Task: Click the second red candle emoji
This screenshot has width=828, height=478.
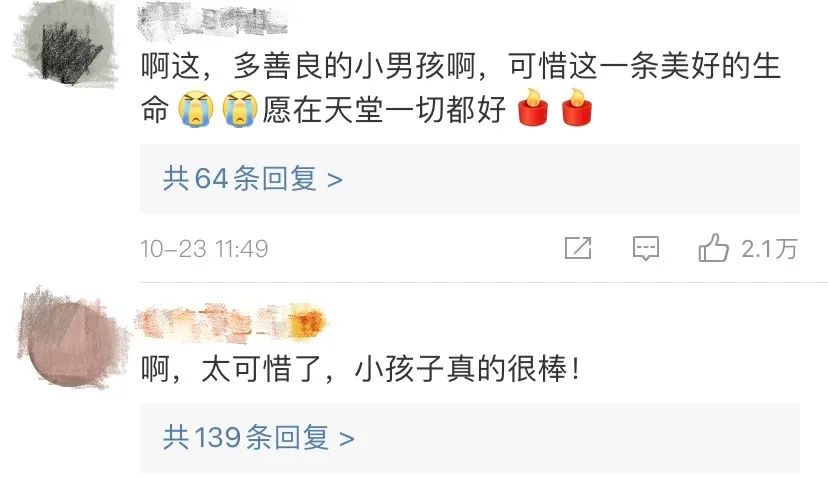Action: [x=577, y=107]
